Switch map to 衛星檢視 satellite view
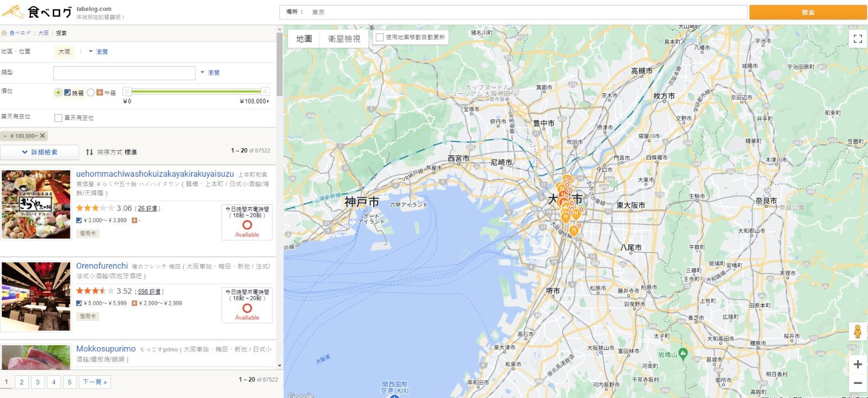 pos(344,38)
